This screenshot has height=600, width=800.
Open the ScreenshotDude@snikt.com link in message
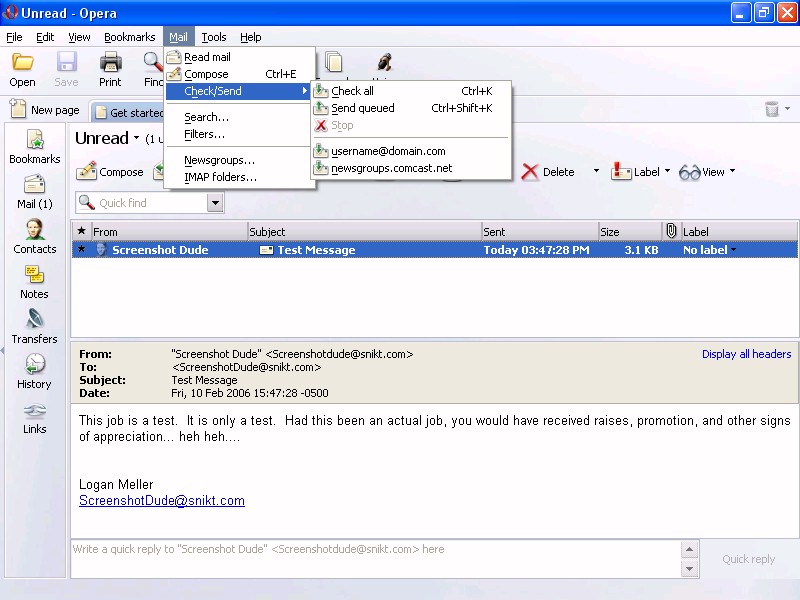162,501
